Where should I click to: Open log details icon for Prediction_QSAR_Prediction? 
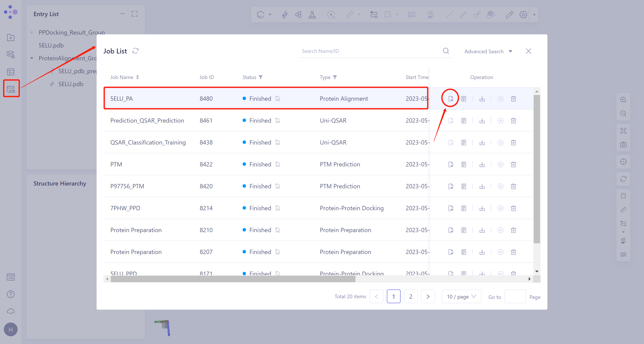(464, 121)
